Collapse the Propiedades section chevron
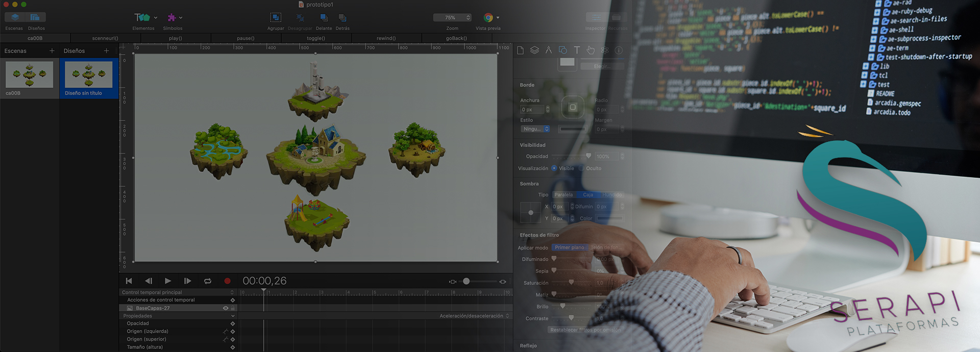The height and width of the screenshot is (352, 980). (233, 316)
